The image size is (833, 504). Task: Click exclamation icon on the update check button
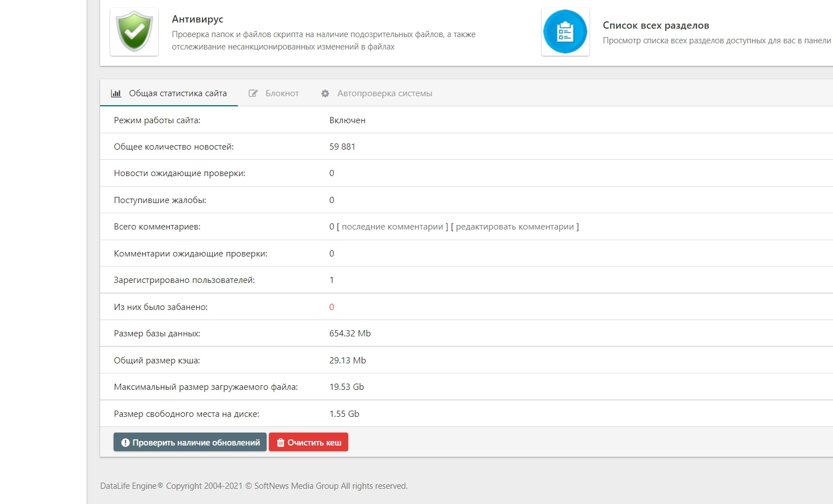click(x=125, y=443)
